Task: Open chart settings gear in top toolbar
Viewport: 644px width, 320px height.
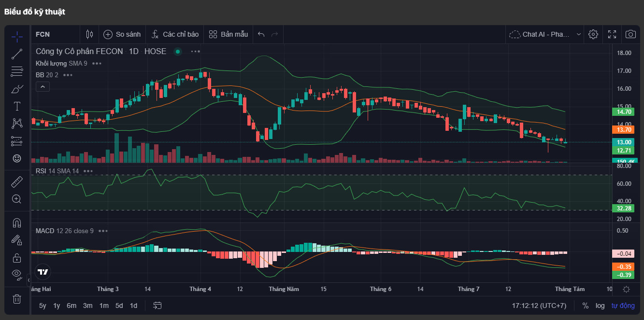Action: tap(593, 34)
